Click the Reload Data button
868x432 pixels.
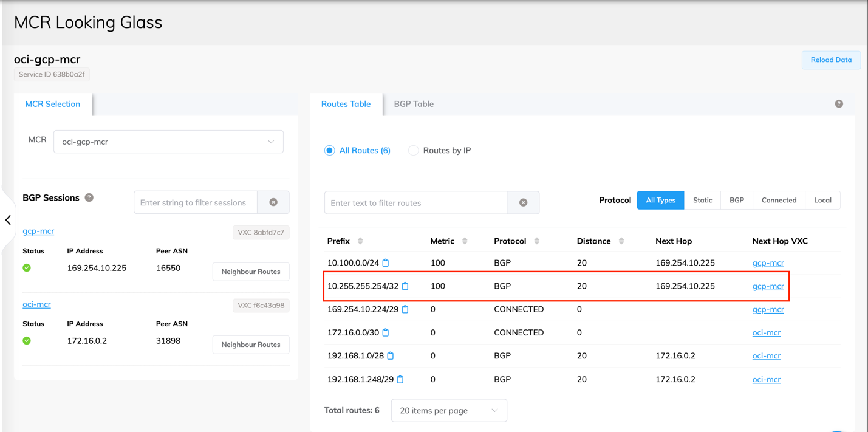[x=830, y=60]
